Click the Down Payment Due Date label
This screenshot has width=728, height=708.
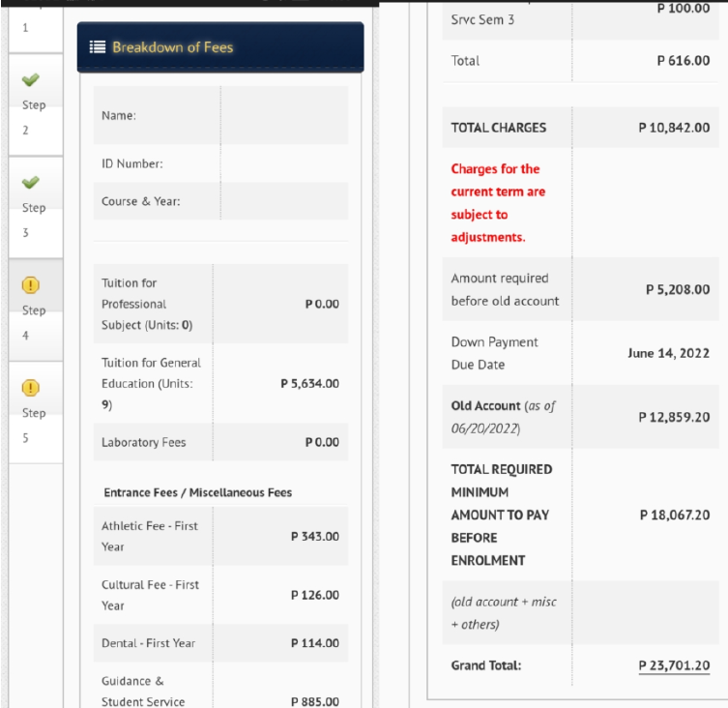[494, 353]
